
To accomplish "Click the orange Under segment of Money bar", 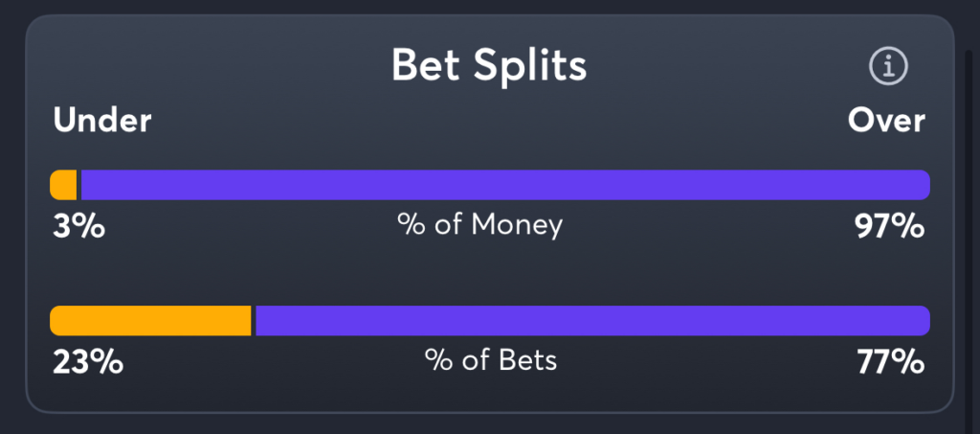I will (63, 185).
